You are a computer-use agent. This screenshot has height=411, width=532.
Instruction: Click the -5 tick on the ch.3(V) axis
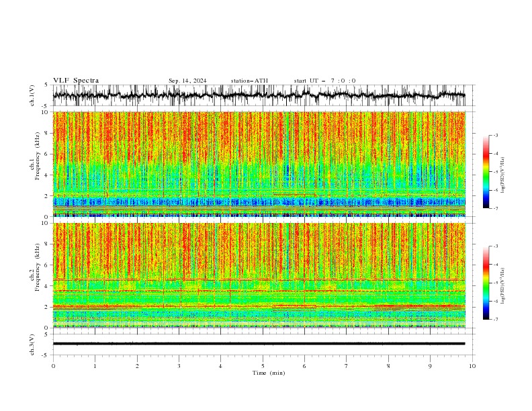pos(46,355)
